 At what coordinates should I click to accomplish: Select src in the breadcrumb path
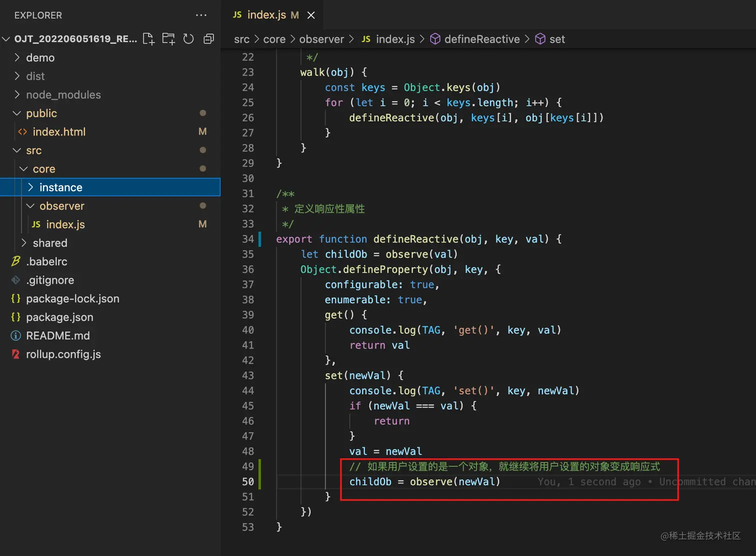click(x=241, y=39)
